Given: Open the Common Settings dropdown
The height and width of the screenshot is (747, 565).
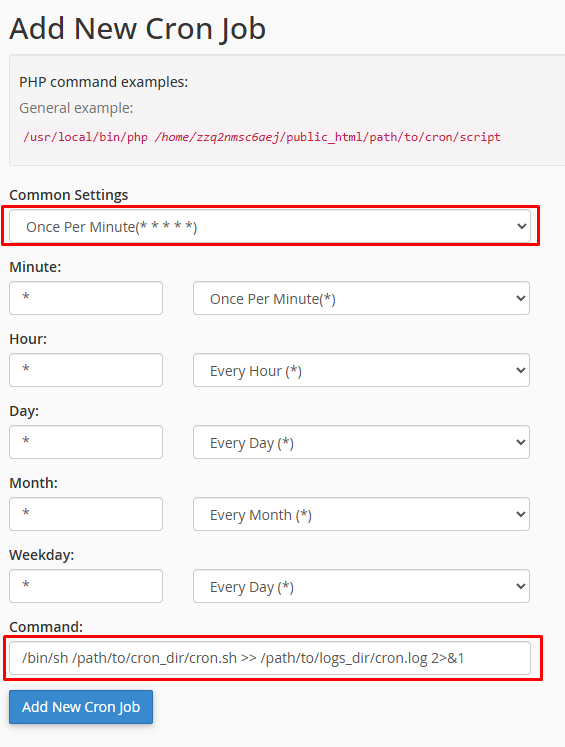Looking at the screenshot, I should [x=270, y=226].
